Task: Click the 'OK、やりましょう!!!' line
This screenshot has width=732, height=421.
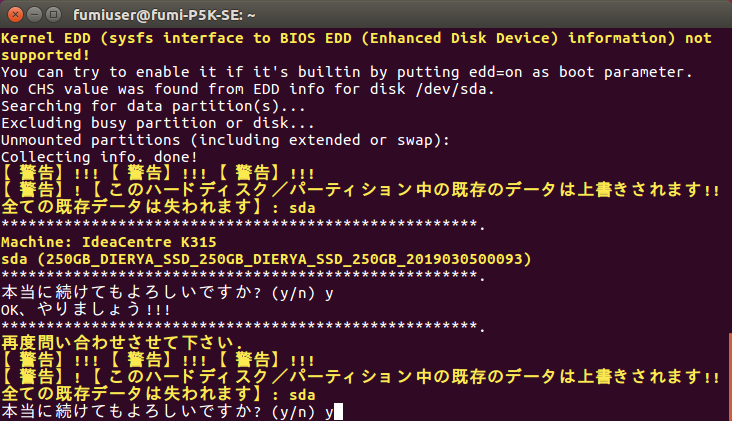Action: 86,310
